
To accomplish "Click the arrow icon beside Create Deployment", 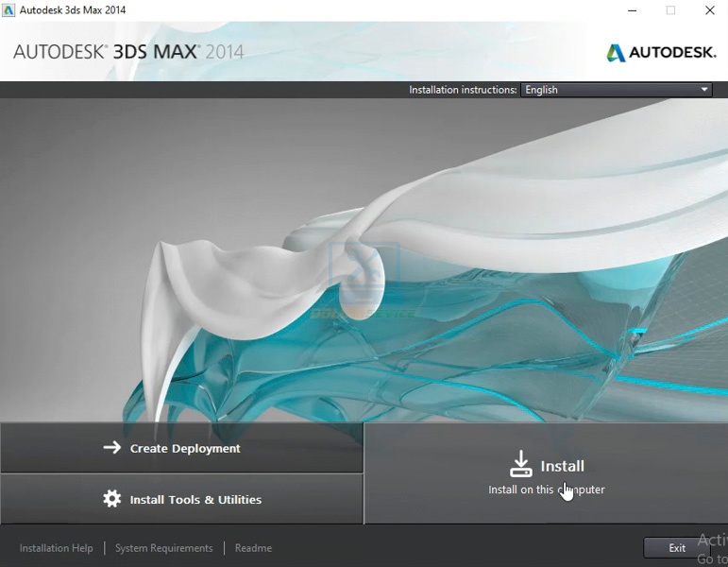I will pos(112,448).
